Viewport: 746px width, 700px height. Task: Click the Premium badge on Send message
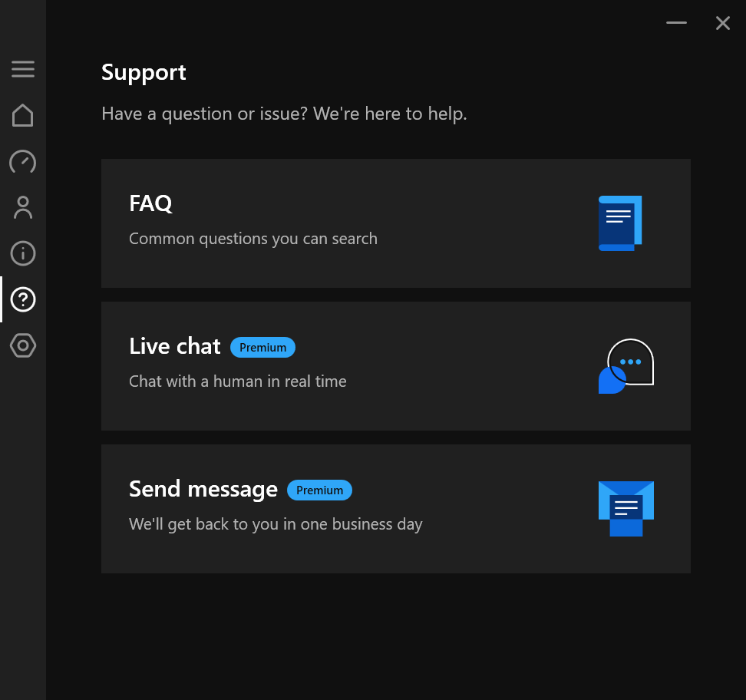point(319,490)
